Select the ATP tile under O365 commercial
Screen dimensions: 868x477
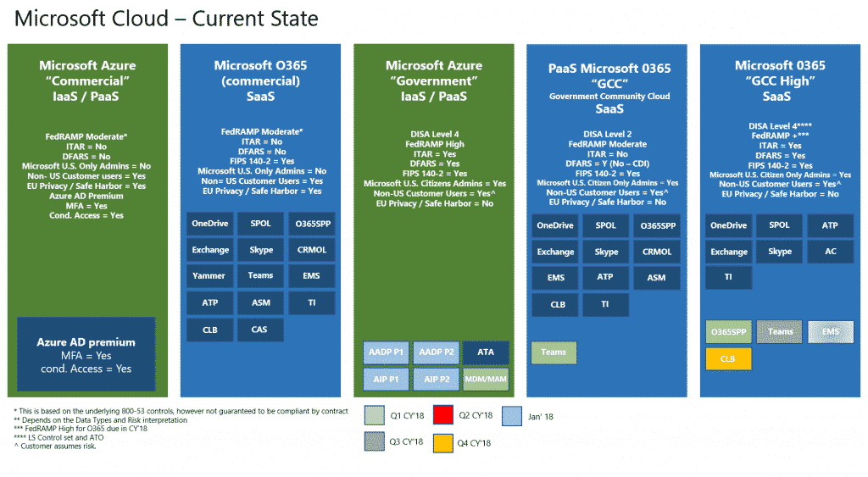click(x=210, y=302)
